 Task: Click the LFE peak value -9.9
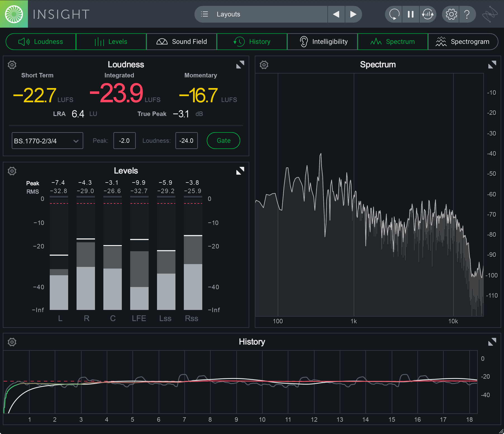coord(139,183)
